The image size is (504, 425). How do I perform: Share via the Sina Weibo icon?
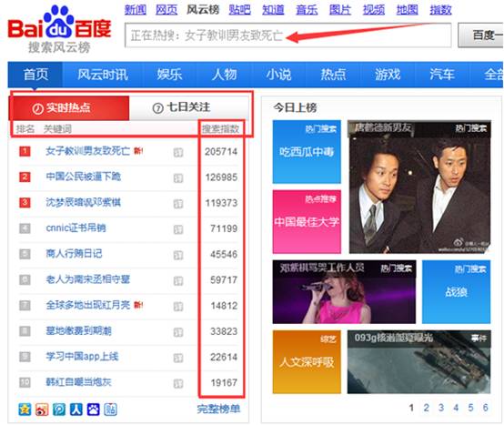(42, 410)
